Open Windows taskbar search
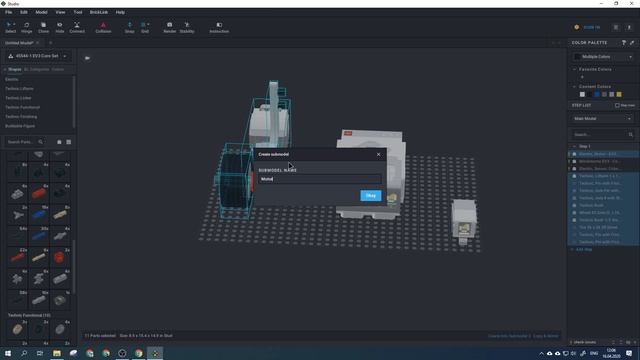The image size is (640, 360). point(24,353)
